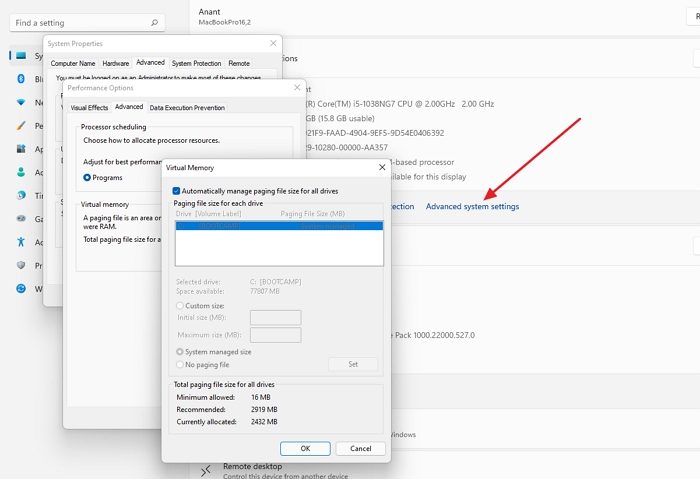
Task: Click the model text MacBookPro16,2
Action: coord(225,22)
